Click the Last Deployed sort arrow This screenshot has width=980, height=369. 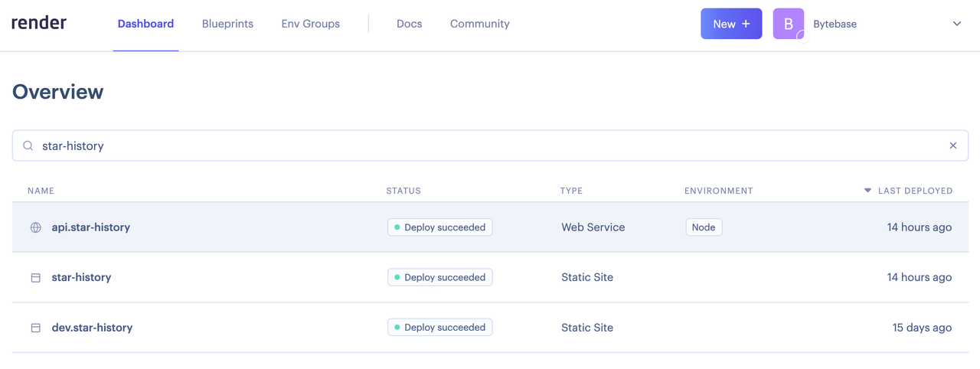(x=867, y=191)
